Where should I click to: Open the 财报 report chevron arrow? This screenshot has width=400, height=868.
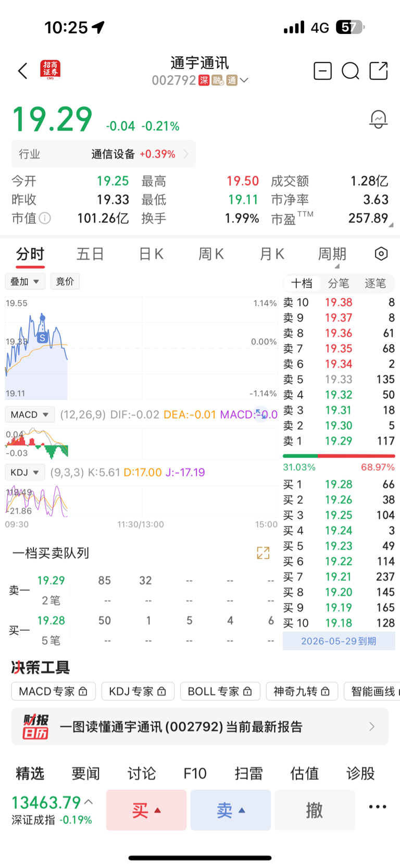[371, 727]
